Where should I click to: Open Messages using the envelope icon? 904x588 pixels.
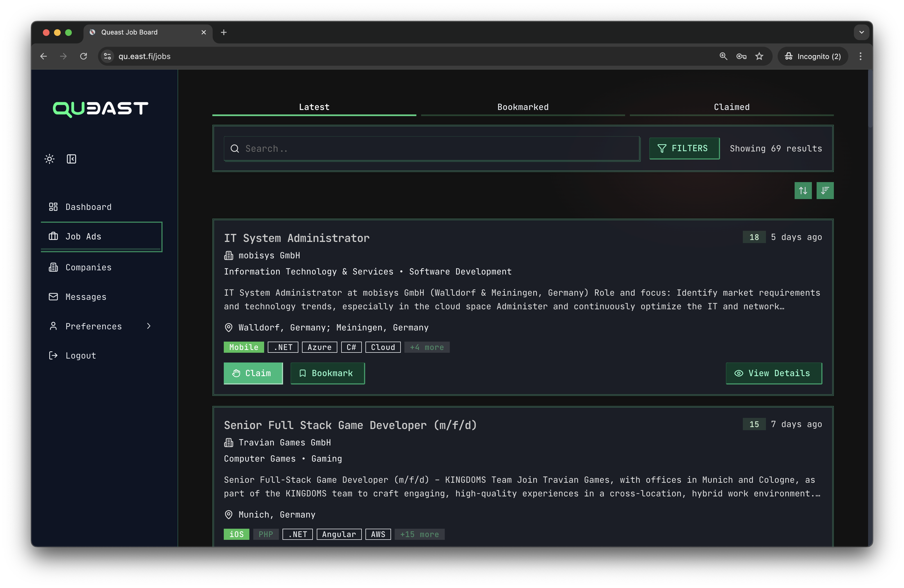(x=53, y=297)
